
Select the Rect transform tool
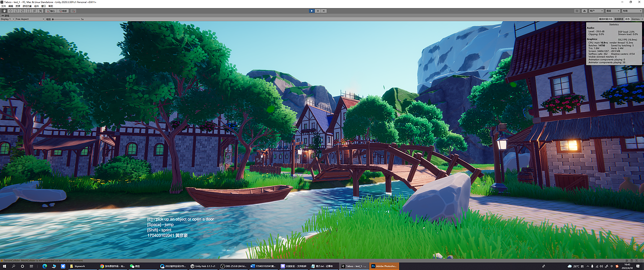coord(28,11)
